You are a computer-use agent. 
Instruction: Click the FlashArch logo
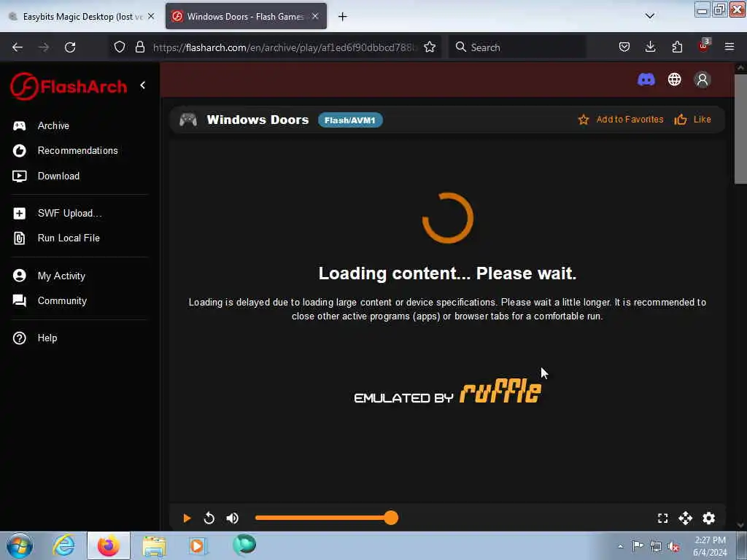(x=69, y=87)
